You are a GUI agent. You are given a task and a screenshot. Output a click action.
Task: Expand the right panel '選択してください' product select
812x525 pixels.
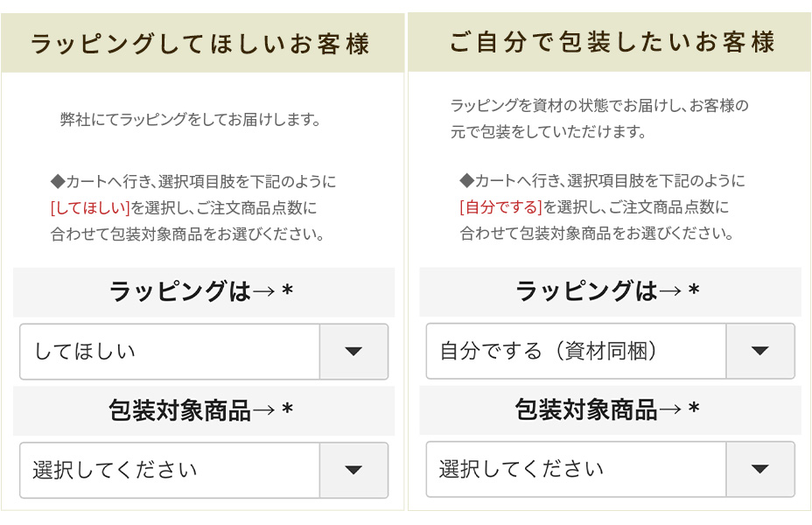pyautogui.click(x=576, y=470)
